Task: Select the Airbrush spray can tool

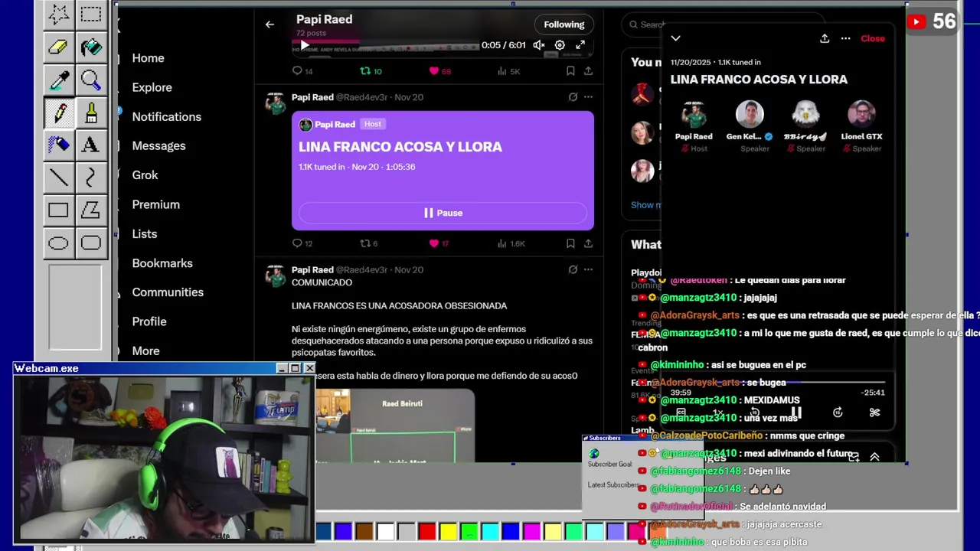Action: coord(58,145)
